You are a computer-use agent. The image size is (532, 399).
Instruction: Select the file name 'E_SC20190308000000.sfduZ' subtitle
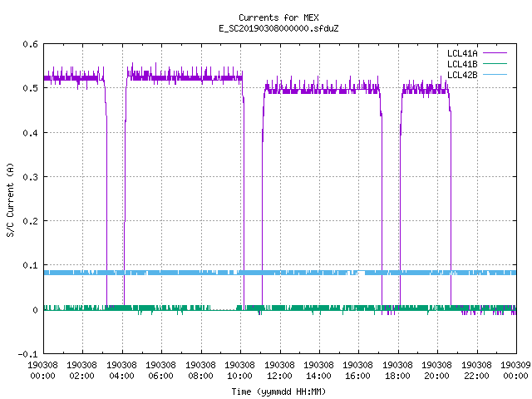(278, 28)
